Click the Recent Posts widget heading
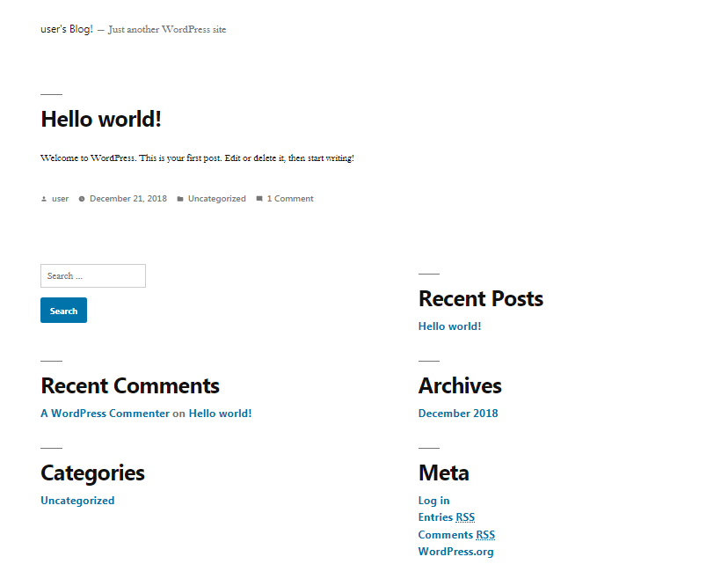This screenshot has height=564, width=728. [x=481, y=299]
